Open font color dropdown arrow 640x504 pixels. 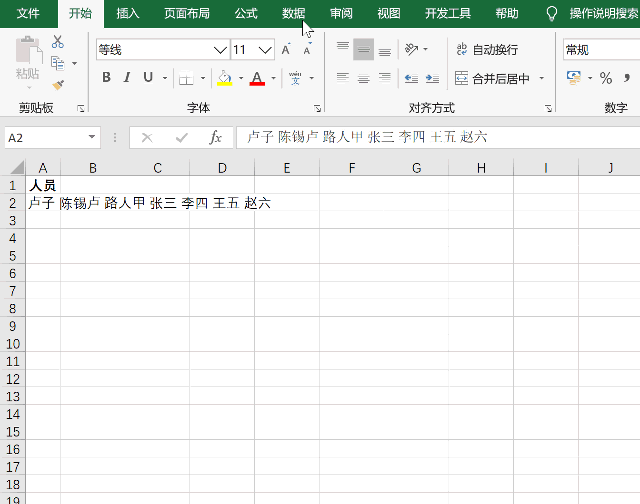[273, 78]
